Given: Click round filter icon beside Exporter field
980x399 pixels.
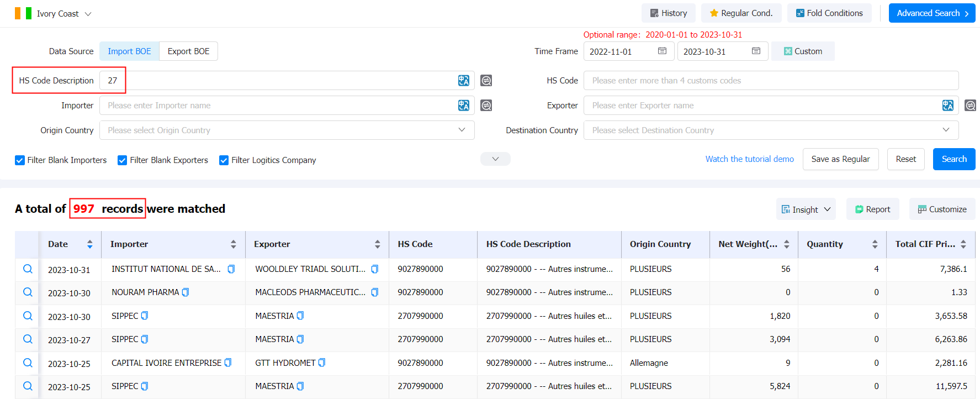Looking at the screenshot, I should click(970, 106).
